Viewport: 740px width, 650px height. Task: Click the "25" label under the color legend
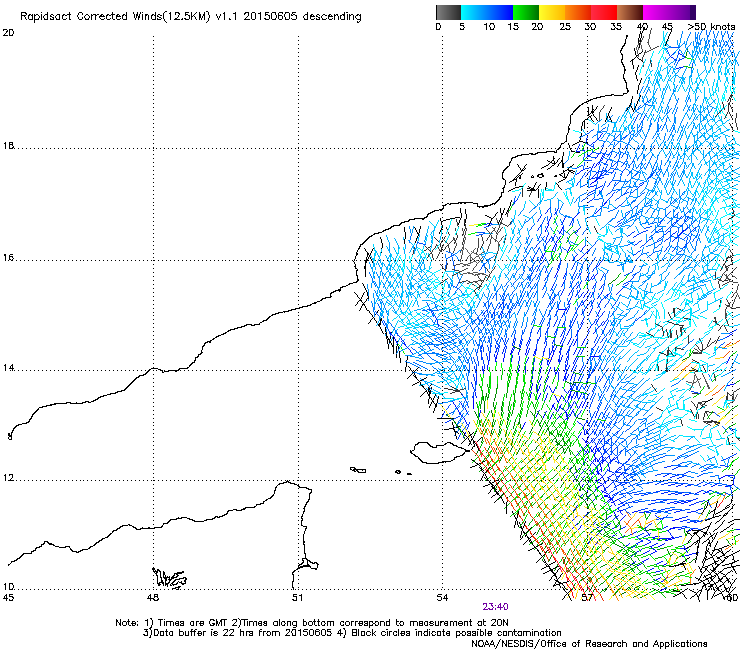pyautogui.click(x=565, y=27)
